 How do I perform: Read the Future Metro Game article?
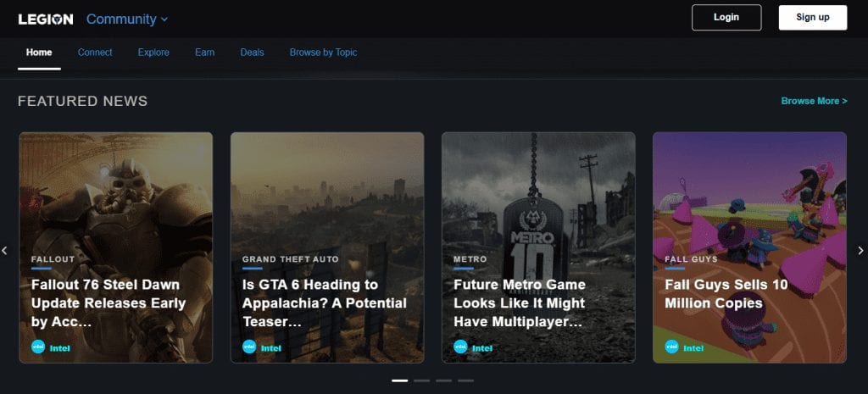(520, 303)
